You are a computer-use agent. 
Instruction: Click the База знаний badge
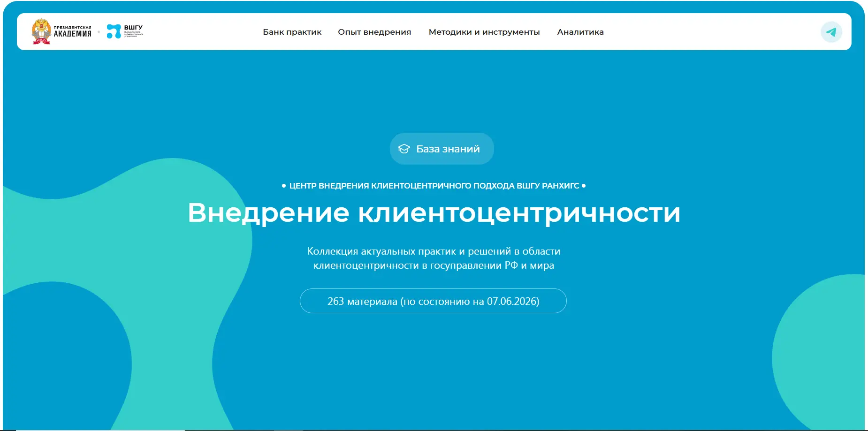click(x=442, y=149)
